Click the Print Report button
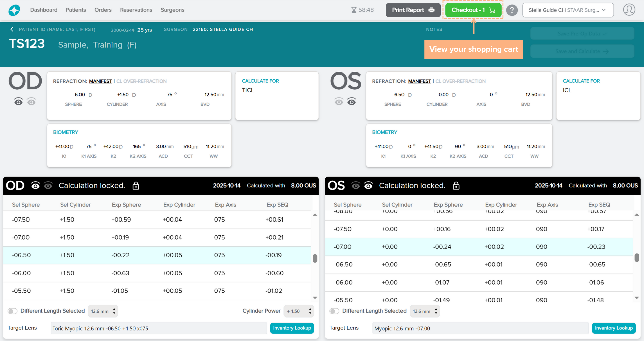 point(413,10)
